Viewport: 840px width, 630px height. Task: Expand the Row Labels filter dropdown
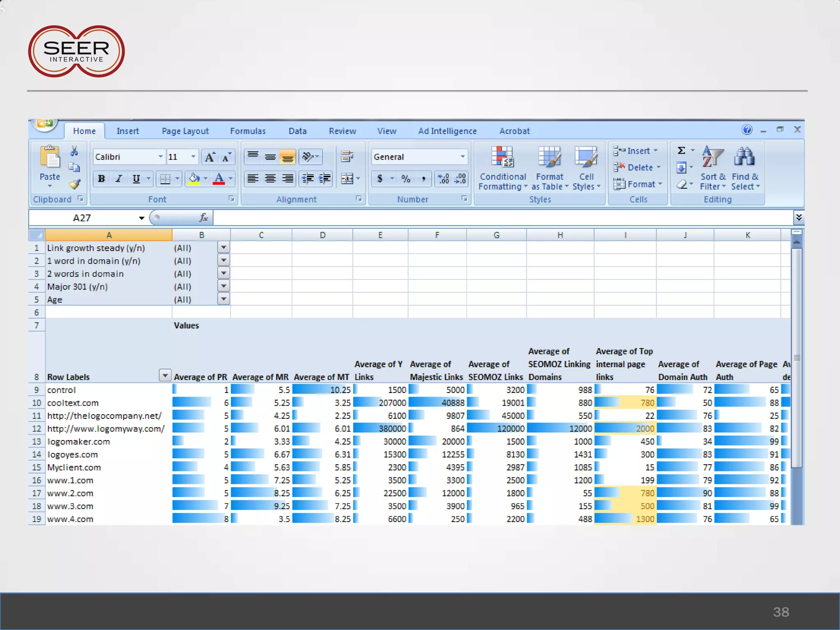(165, 375)
